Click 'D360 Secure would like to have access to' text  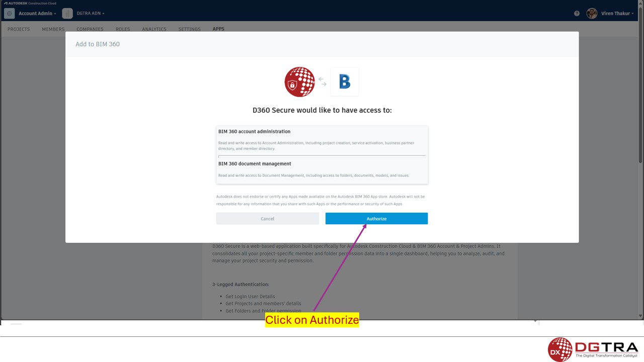(x=322, y=110)
